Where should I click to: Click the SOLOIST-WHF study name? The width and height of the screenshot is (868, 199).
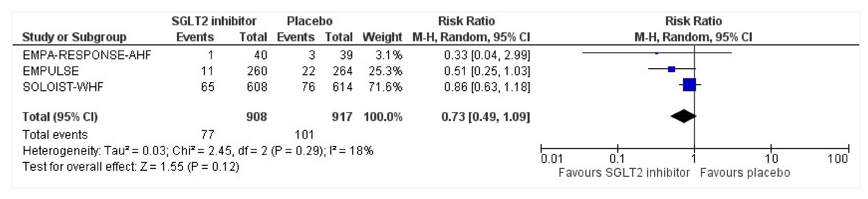pyautogui.click(x=63, y=87)
